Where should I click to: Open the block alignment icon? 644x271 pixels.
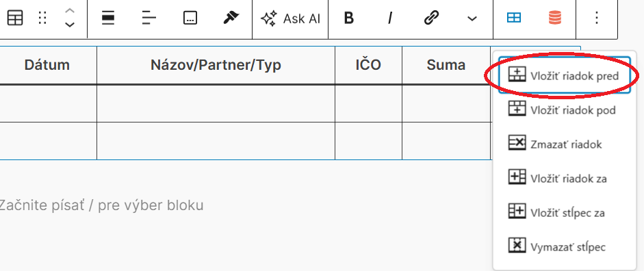pos(108,18)
